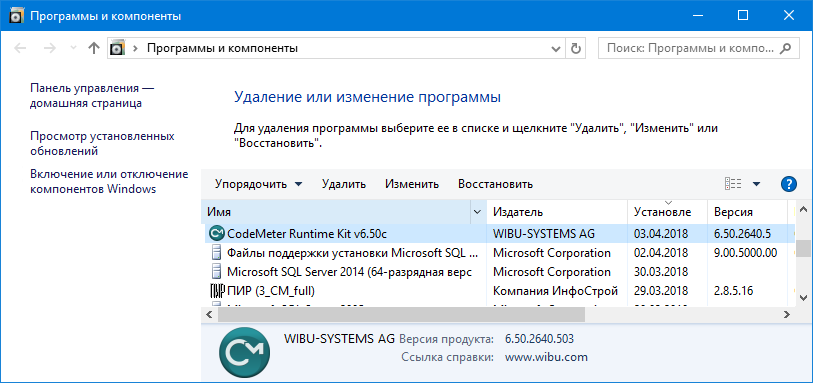
Task: Sort by Версия column header
Action: (x=748, y=212)
